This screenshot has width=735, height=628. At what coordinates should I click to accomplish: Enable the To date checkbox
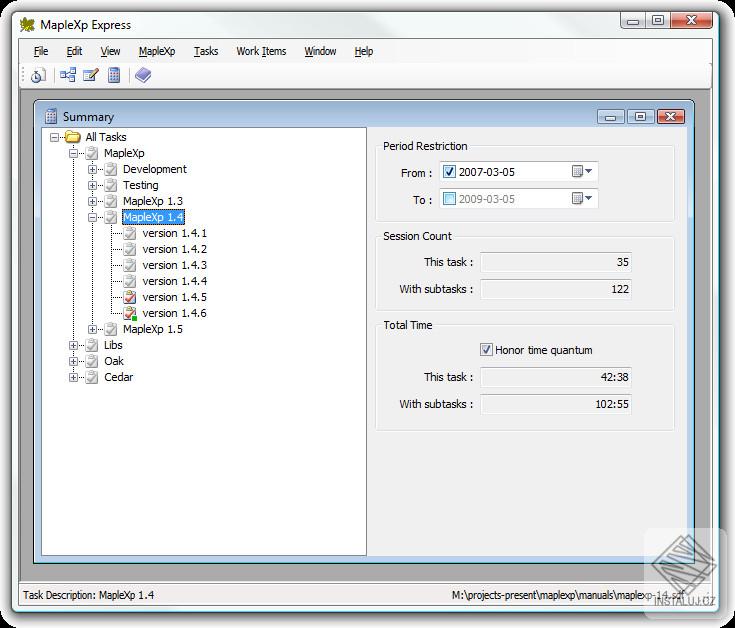[449, 199]
